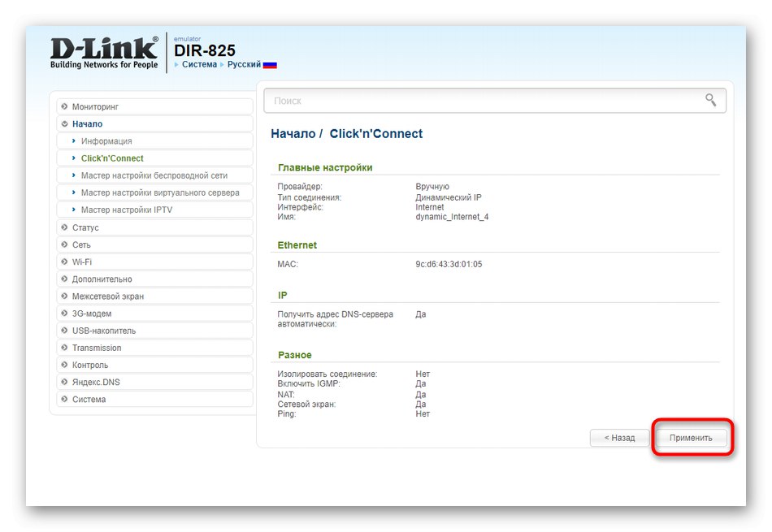Expand the Система sidebar section

(154, 400)
